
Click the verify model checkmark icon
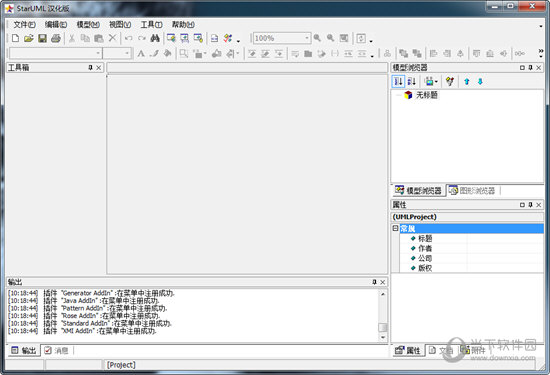click(228, 38)
